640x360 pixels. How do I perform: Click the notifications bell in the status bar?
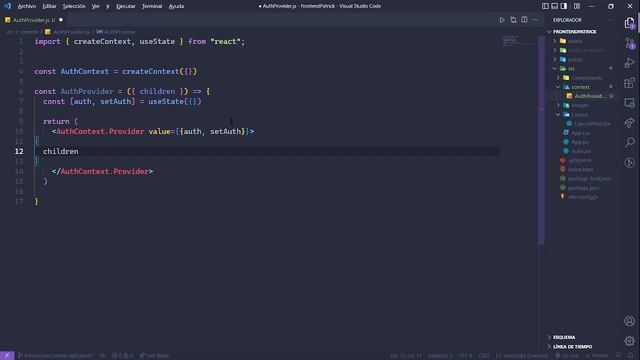[631, 356]
